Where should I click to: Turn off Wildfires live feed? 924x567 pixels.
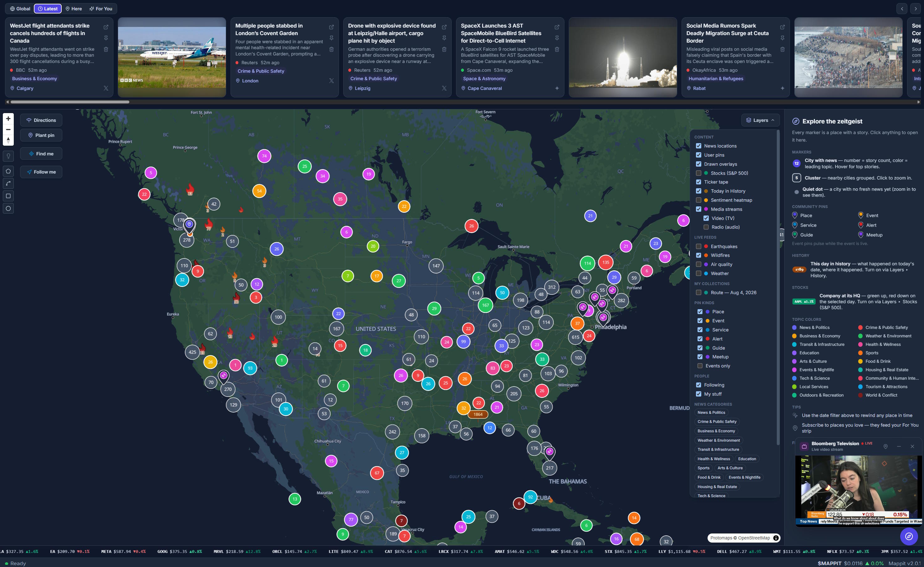click(698, 255)
